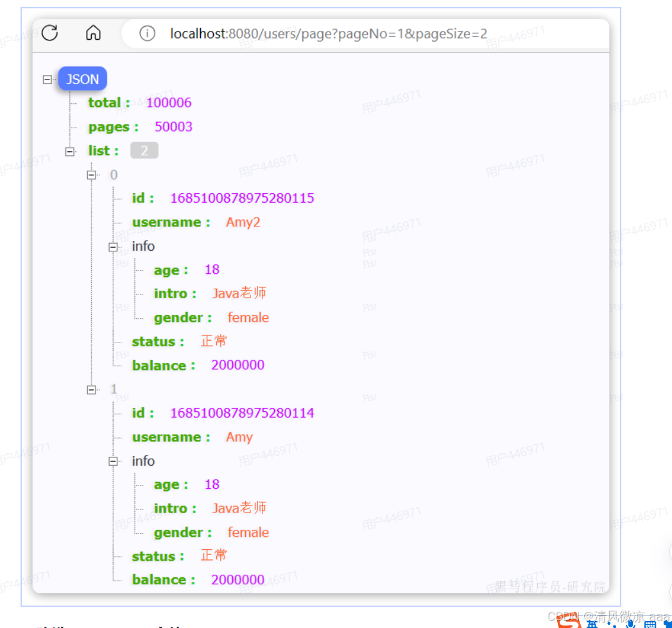The width and height of the screenshot is (672, 628).
Task: Click the pages key label
Action: point(113,127)
